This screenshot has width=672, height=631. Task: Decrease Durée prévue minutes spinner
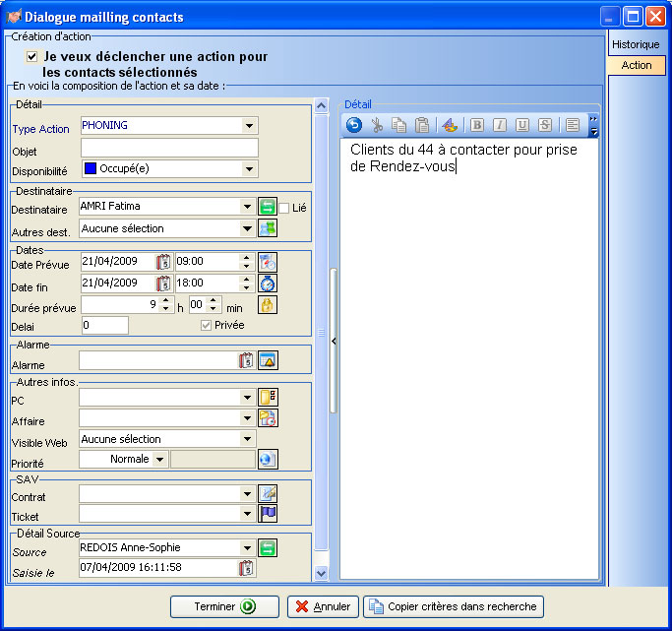click(213, 309)
